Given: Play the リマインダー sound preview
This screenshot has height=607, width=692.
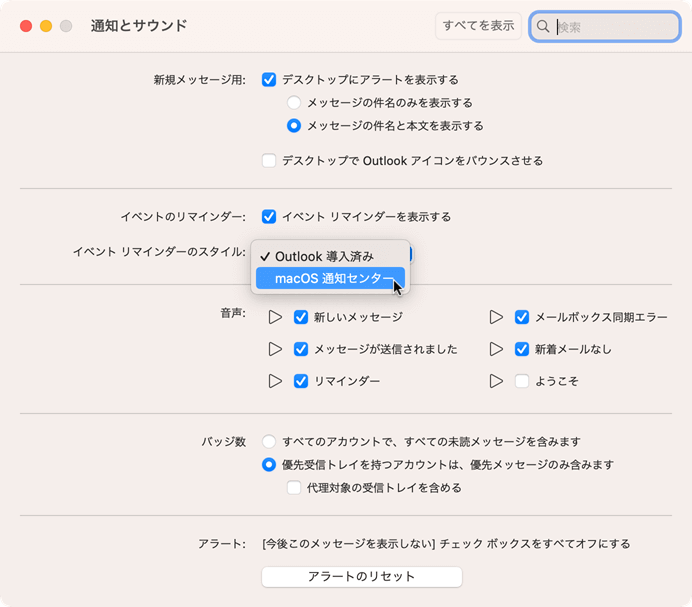Looking at the screenshot, I should tap(276, 381).
